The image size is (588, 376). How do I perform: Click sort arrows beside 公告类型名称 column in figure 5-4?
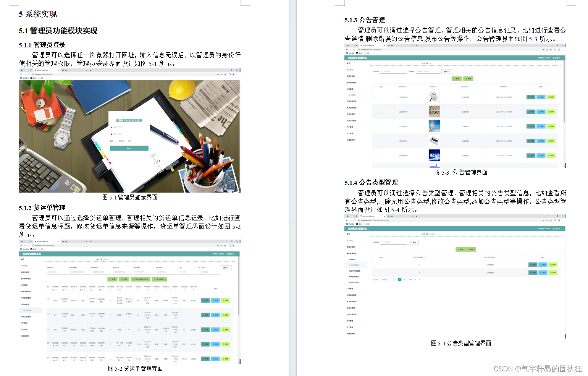coord(495,257)
